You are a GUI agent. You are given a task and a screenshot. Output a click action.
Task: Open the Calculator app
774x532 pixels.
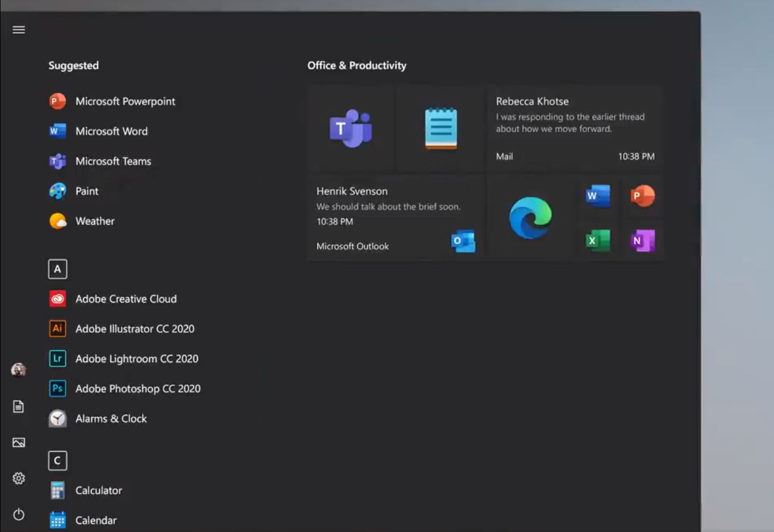coord(85,490)
